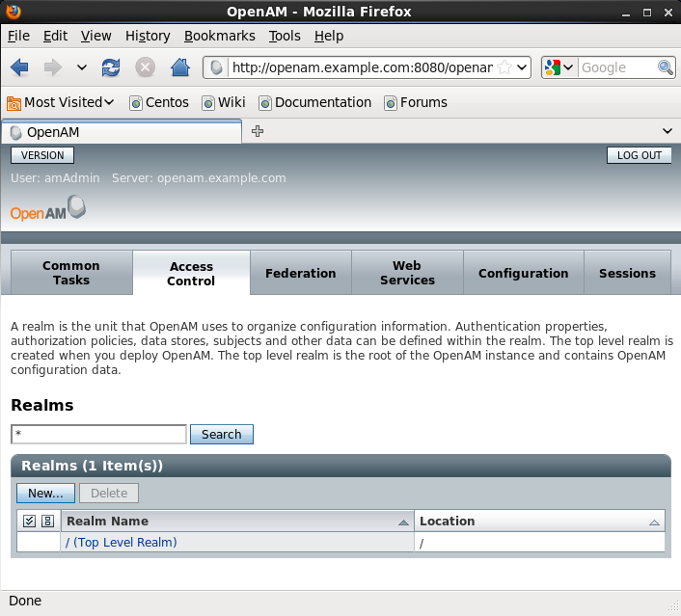Click the VERSION button
This screenshot has height=616, width=681.
42,155
